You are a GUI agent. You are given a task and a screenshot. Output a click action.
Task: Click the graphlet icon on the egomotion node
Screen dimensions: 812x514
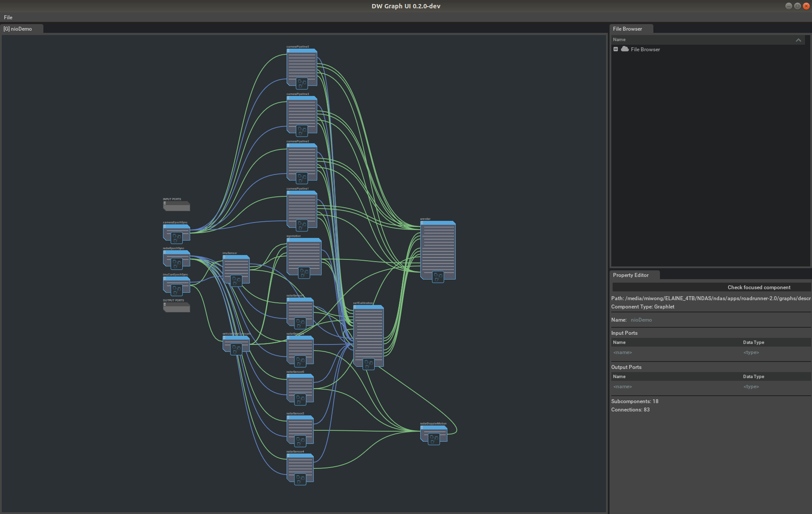point(305,273)
